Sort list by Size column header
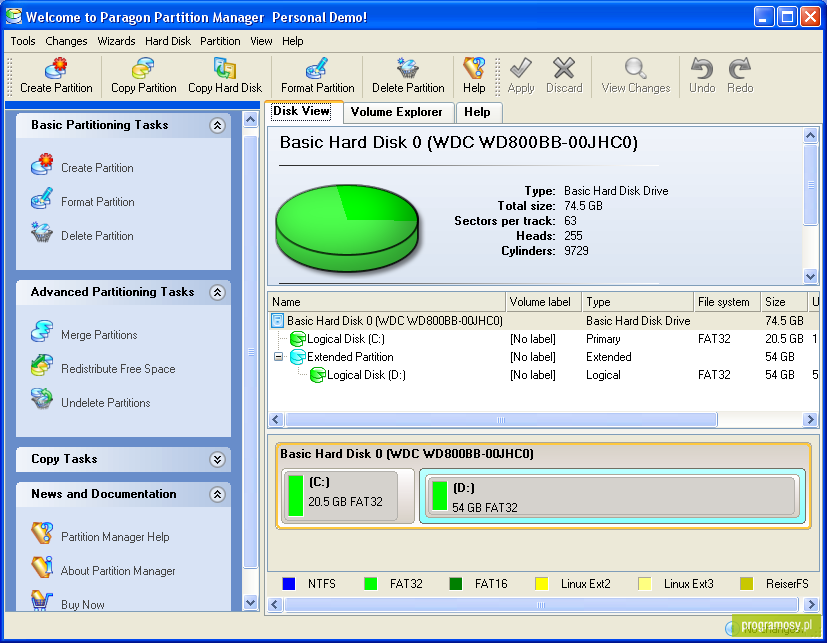The width and height of the screenshot is (827, 643). click(784, 302)
